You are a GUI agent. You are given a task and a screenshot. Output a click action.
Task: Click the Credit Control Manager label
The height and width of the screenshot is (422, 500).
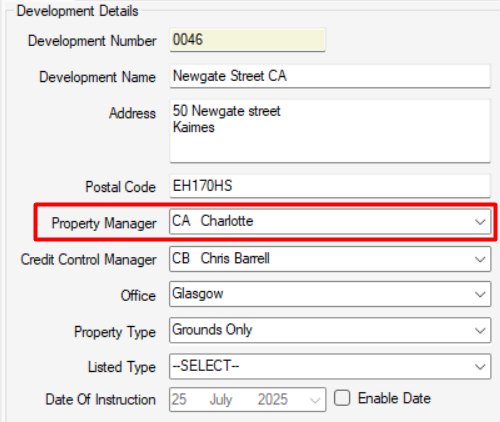tap(88, 260)
